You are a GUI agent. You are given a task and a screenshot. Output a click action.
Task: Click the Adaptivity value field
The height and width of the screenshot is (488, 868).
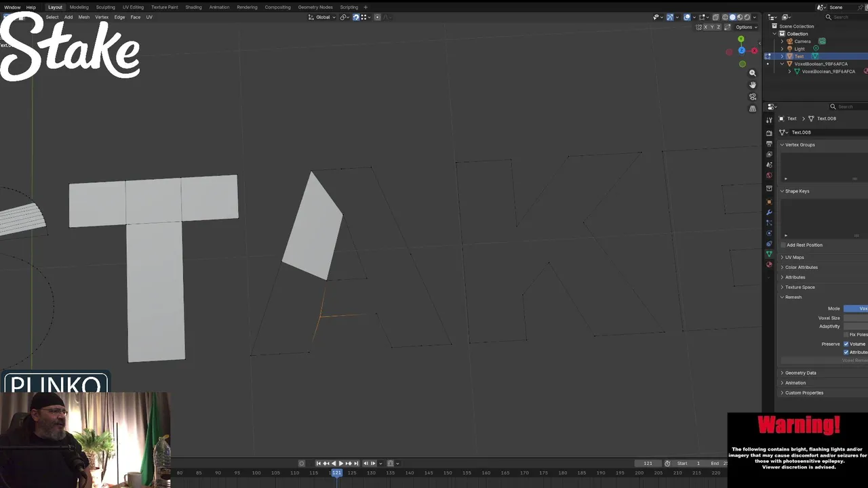pyautogui.click(x=856, y=326)
